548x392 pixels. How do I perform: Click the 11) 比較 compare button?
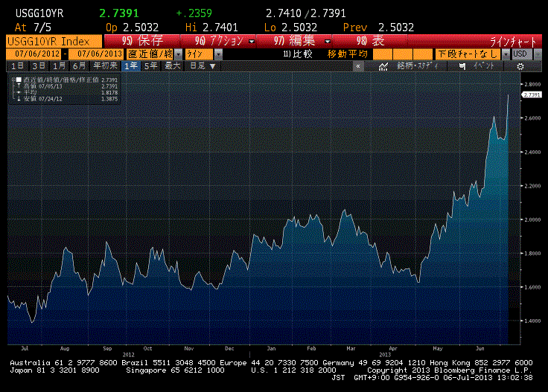coord(297,54)
